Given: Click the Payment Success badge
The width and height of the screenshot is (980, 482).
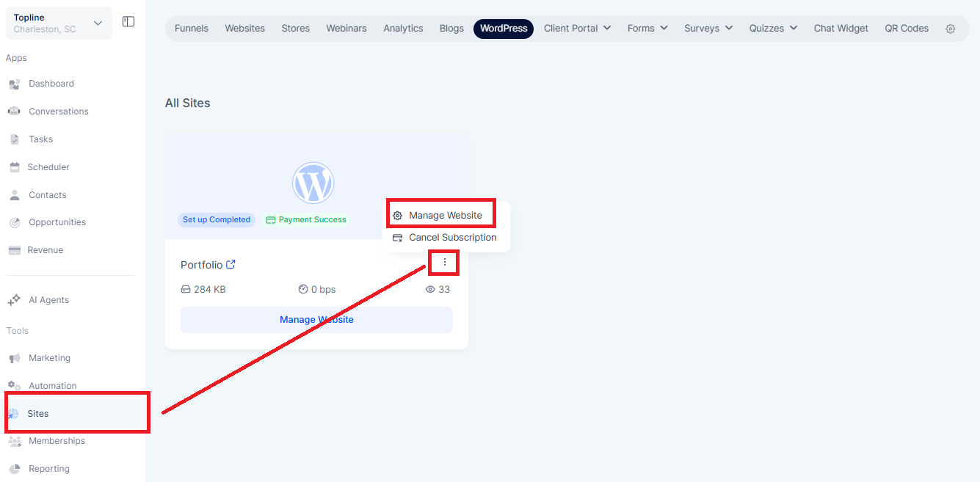Looking at the screenshot, I should [305, 219].
